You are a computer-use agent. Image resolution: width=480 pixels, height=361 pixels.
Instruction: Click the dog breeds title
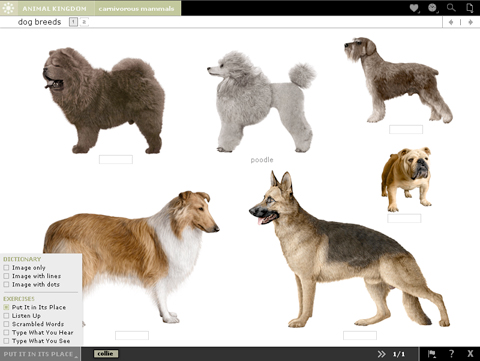39,22
